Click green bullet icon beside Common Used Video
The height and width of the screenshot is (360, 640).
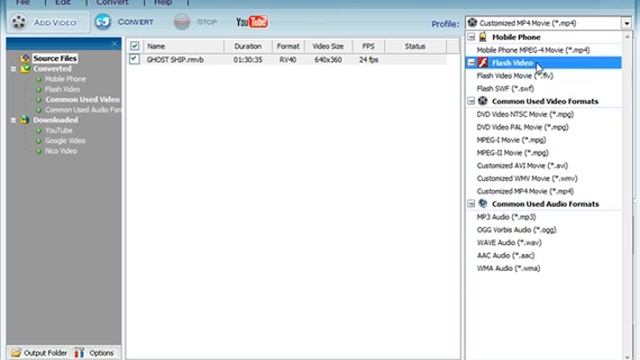39,100
